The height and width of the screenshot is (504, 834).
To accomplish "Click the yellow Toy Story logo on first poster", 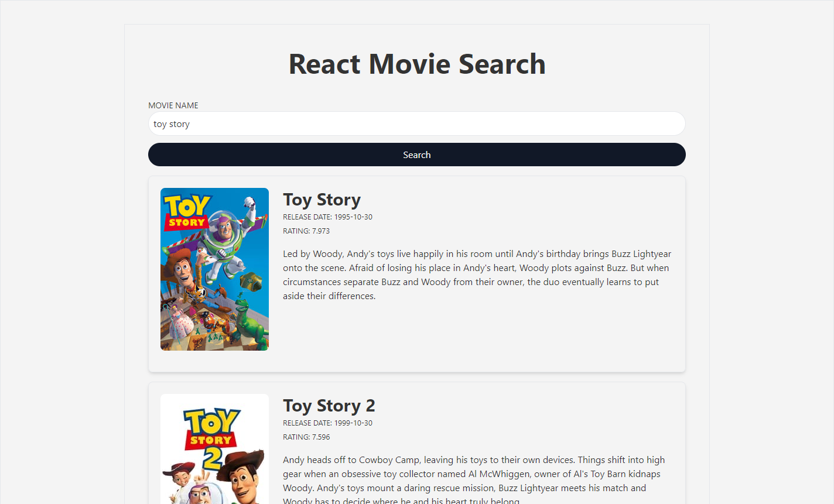I will (x=186, y=211).
